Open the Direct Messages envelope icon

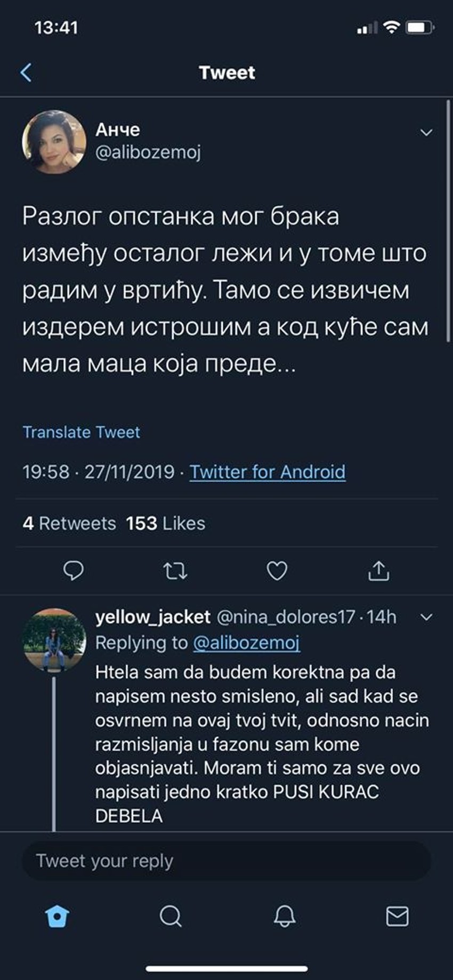click(398, 915)
